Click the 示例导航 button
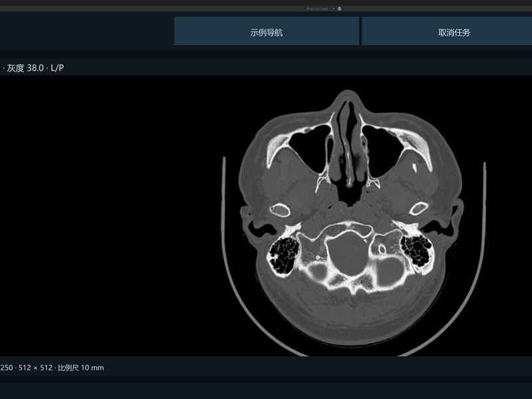532x399 pixels. 267,31
